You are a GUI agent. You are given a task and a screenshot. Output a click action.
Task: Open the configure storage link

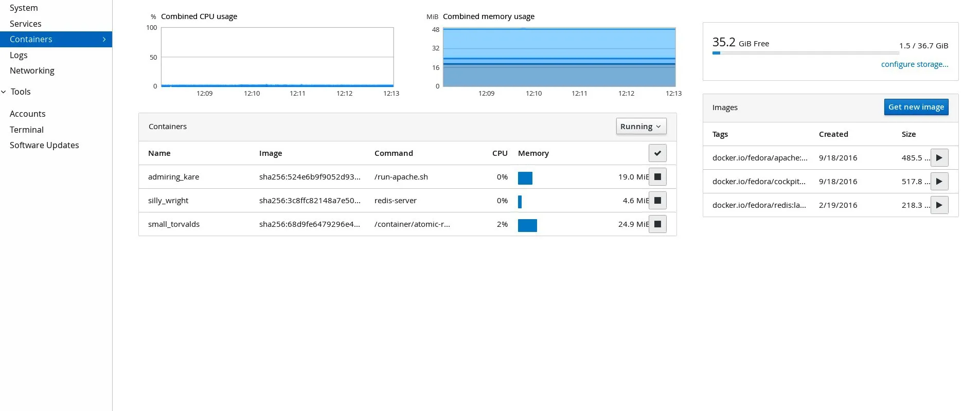click(x=914, y=64)
